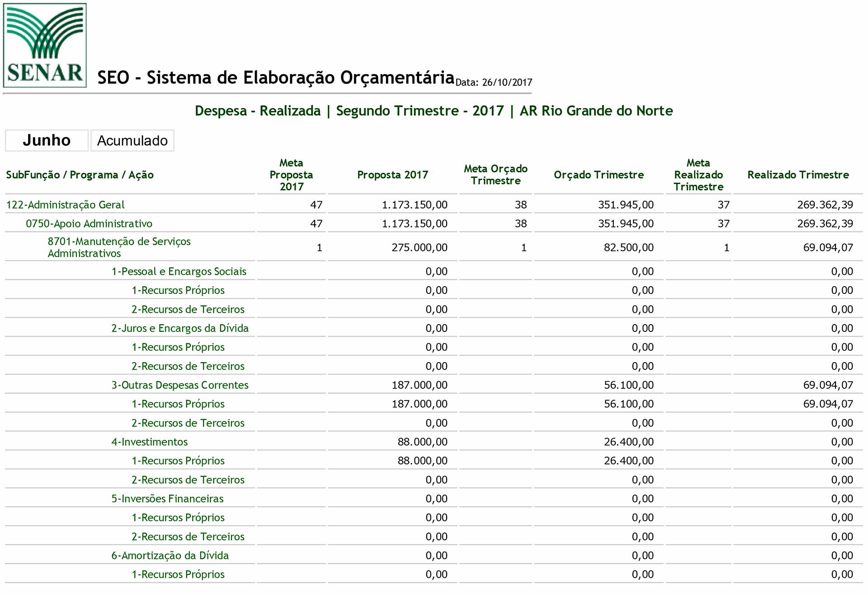The width and height of the screenshot is (868, 595).
Task: Switch to the Junho tab
Action: (47, 141)
